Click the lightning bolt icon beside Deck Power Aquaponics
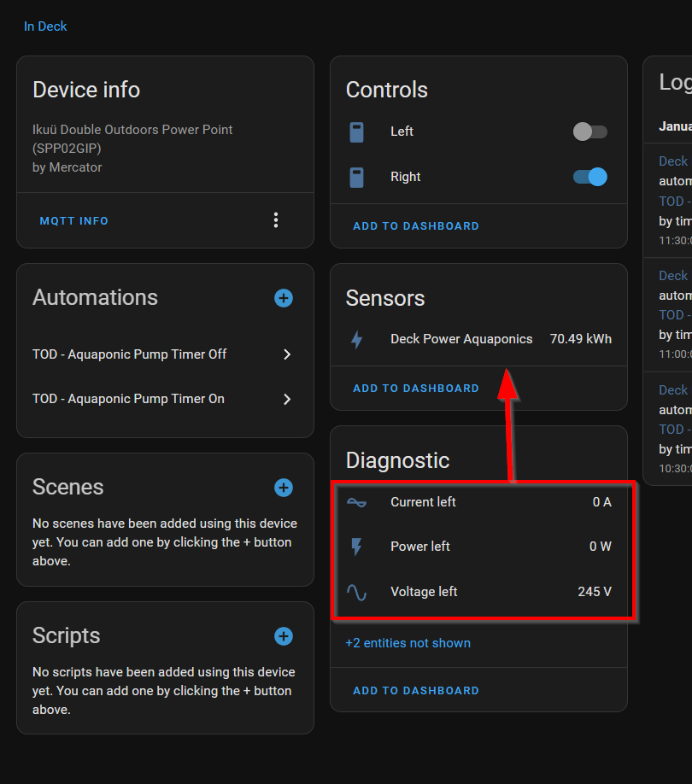692x784 pixels. (356, 339)
